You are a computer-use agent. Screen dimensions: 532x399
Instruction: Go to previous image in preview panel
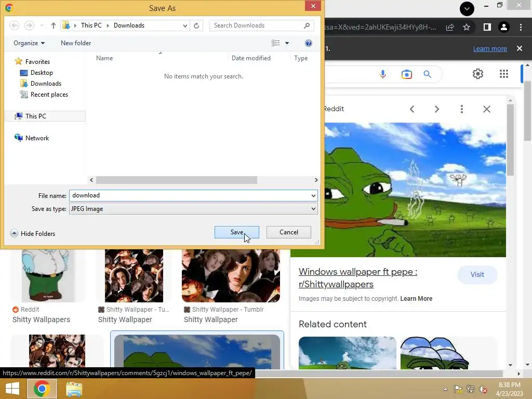pos(412,109)
